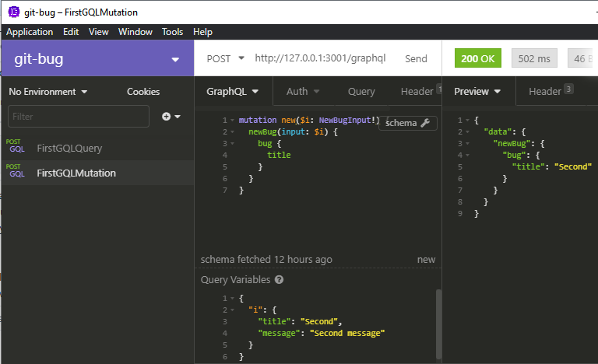Open the git-bug workspace dropdown arrow
The height and width of the screenshot is (364, 598).
[175, 59]
